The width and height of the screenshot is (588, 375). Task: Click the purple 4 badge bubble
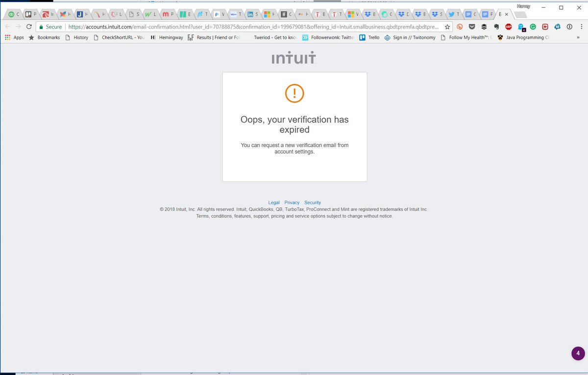point(578,353)
